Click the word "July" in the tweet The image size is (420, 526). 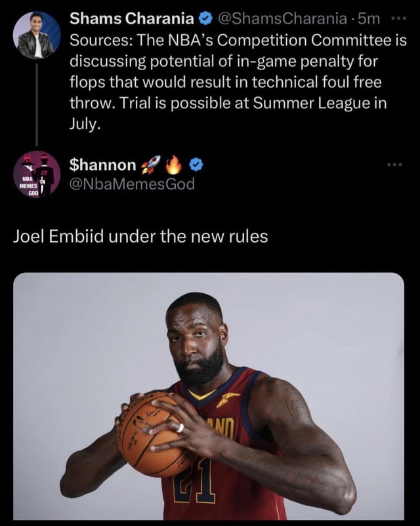point(85,123)
